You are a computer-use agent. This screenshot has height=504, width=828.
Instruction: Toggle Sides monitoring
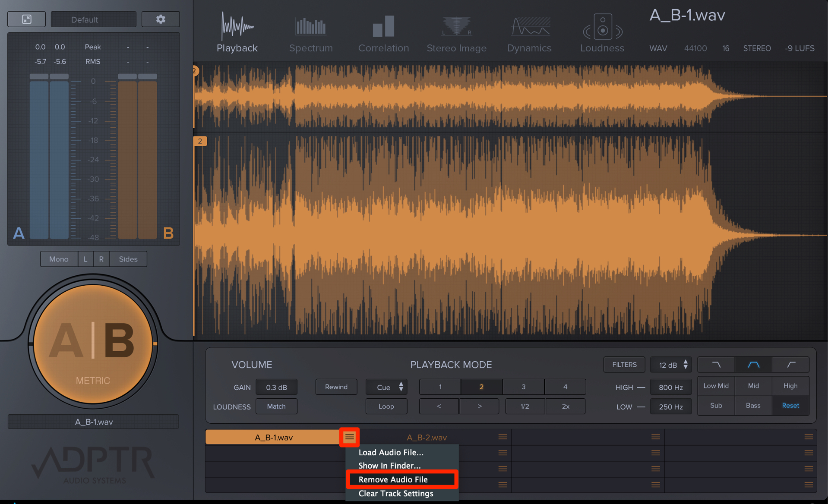pyautogui.click(x=128, y=259)
